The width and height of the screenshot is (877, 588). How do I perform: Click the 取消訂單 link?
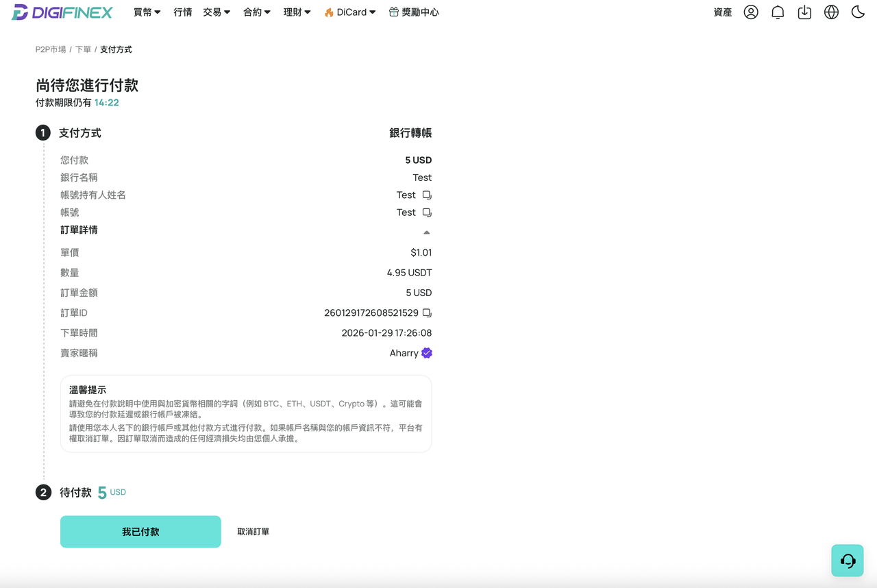coord(254,532)
